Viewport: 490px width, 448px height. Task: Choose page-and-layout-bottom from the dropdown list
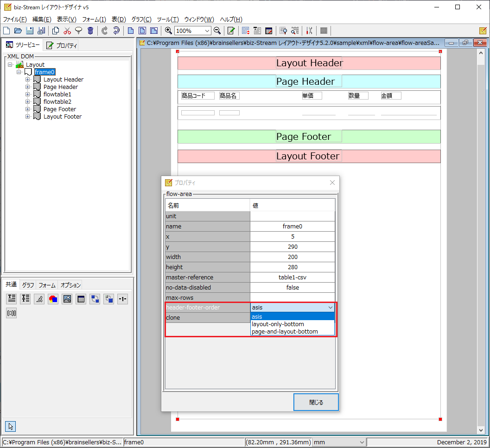tap(292, 331)
